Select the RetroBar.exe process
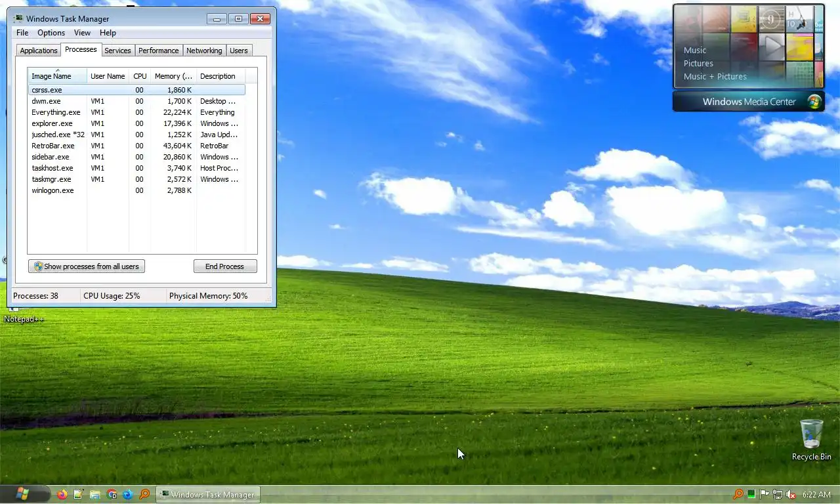The image size is (840, 504). [x=136, y=146]
